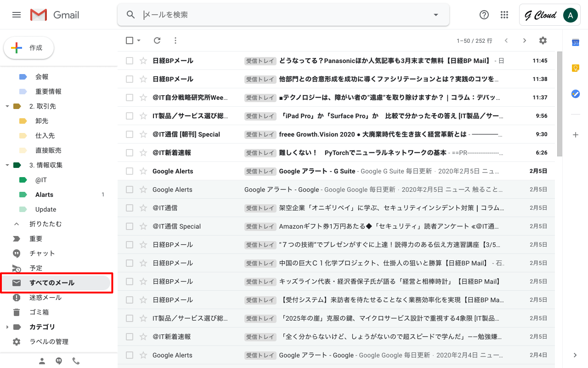Open the more options three-dot menu

click(x=175, y=40)
